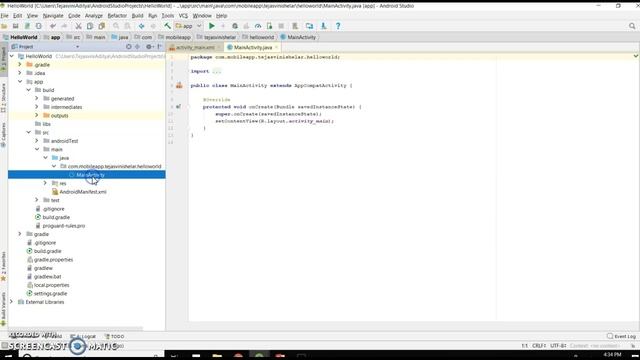640x360 pixels.
Task: Open the File menu
Action: 4,16
